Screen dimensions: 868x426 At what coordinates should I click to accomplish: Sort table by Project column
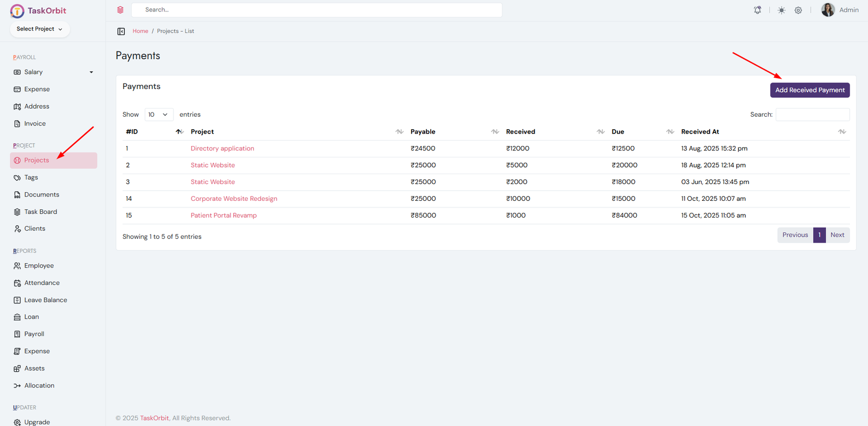click(297, 132)
